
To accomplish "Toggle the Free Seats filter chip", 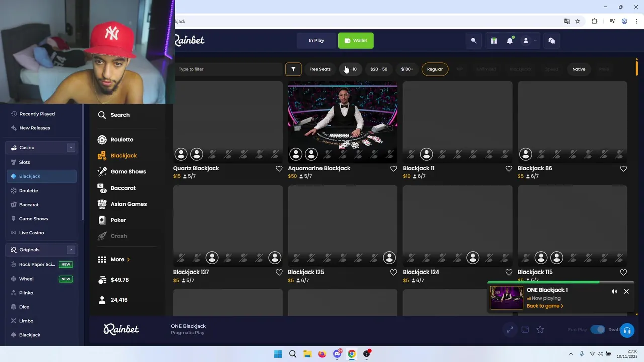I will [320, 69].
